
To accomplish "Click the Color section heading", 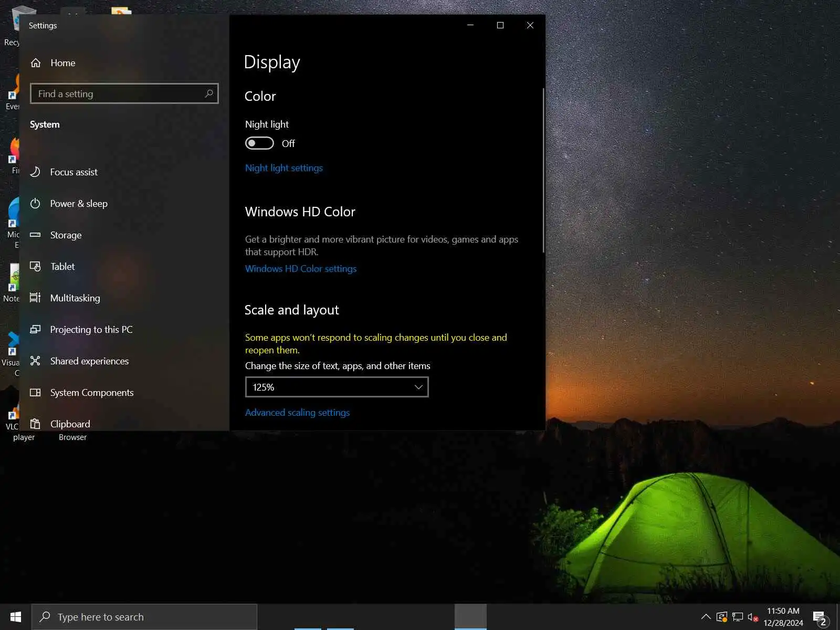I will click(260, 96).
